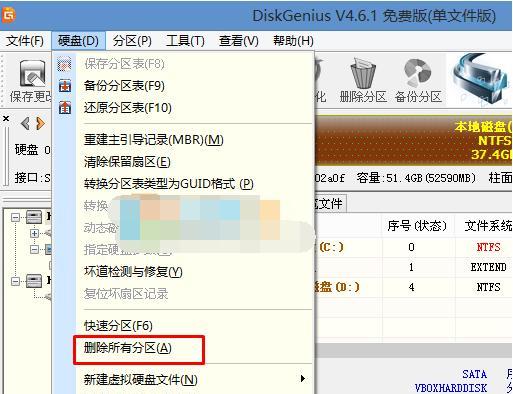Viewport: 513px width, 394px height.
Task: Click the 文件系统 column header
Action: pyautogui.click(x=488, y=226)
